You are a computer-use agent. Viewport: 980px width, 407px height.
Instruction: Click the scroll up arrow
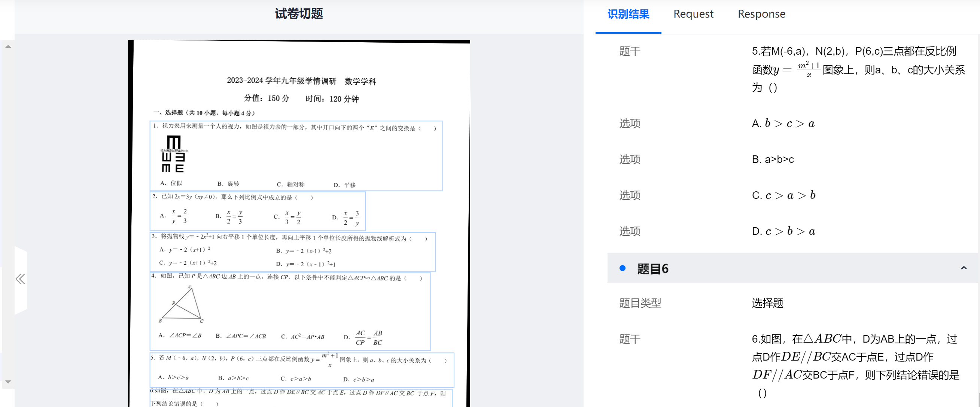(8, 47)
